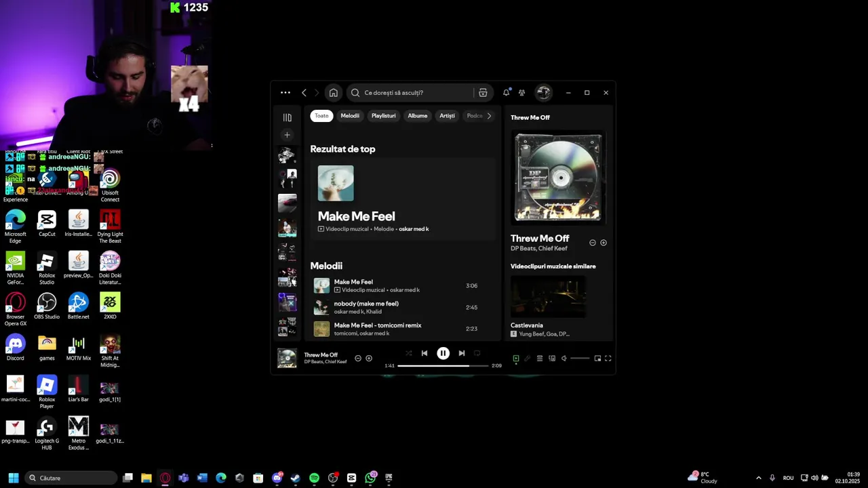Screen dimensions: 868x488
Task: Show more filter chips with right chevron
Action: click(489, 116)
